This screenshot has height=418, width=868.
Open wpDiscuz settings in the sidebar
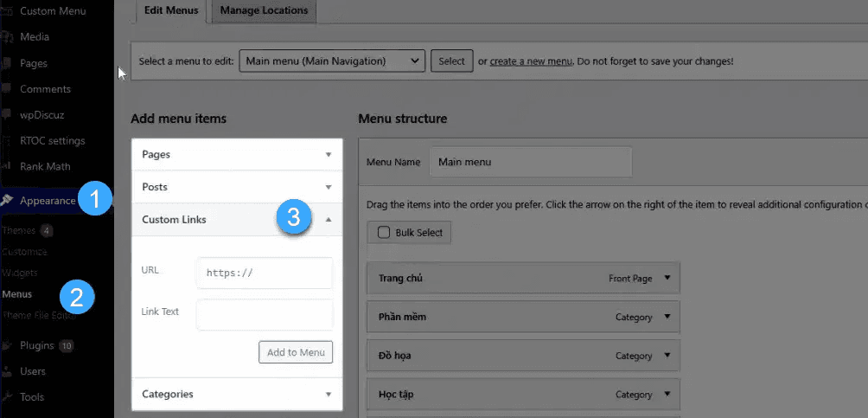(x=42, y=115)
